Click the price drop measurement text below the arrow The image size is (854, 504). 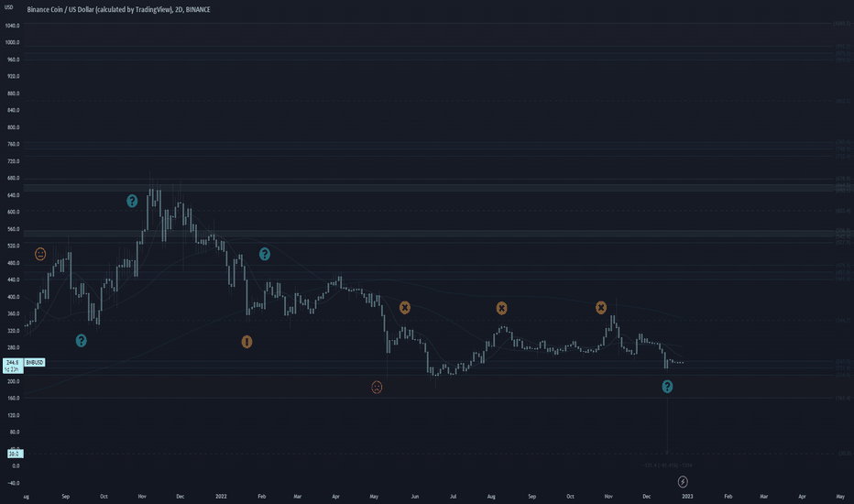(667, 466)
